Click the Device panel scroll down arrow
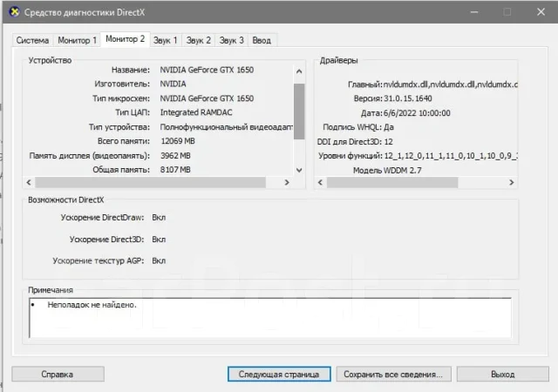558x392 pixels. (x=299, y=170)
